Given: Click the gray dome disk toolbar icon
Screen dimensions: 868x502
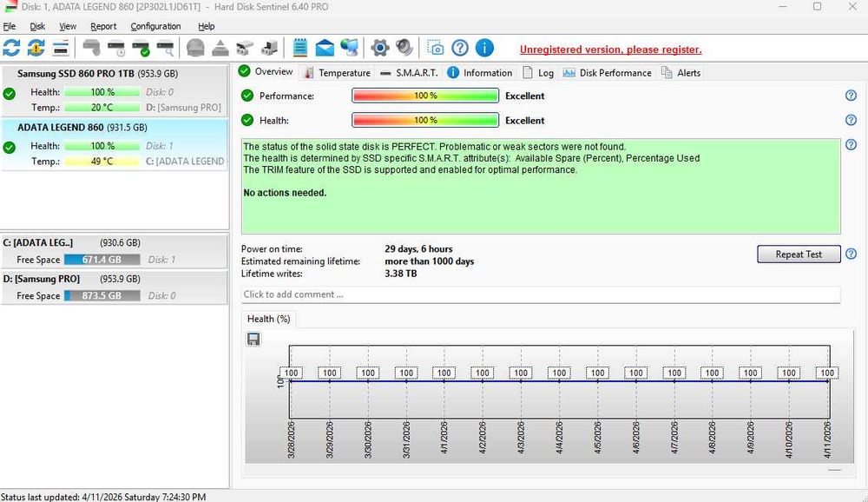Looking at the screenshot, I should click(195, 49).
